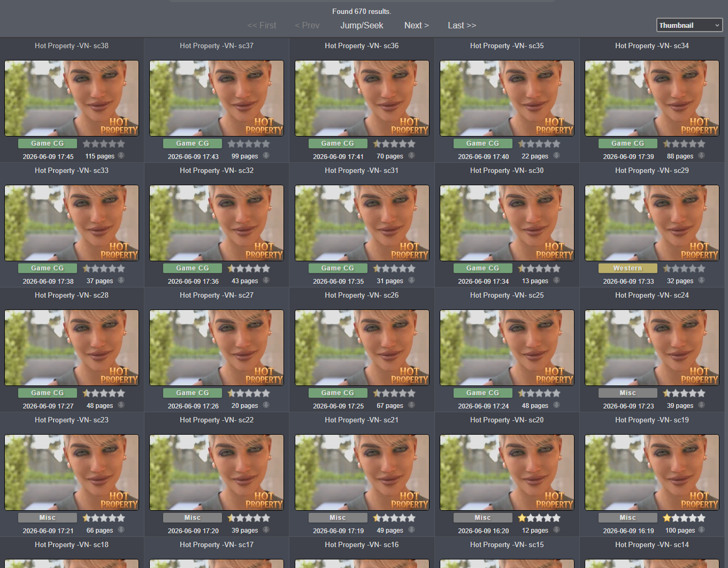
Task: Open the gallery titled Hot Property -VN- sc34
Action: 652,46
